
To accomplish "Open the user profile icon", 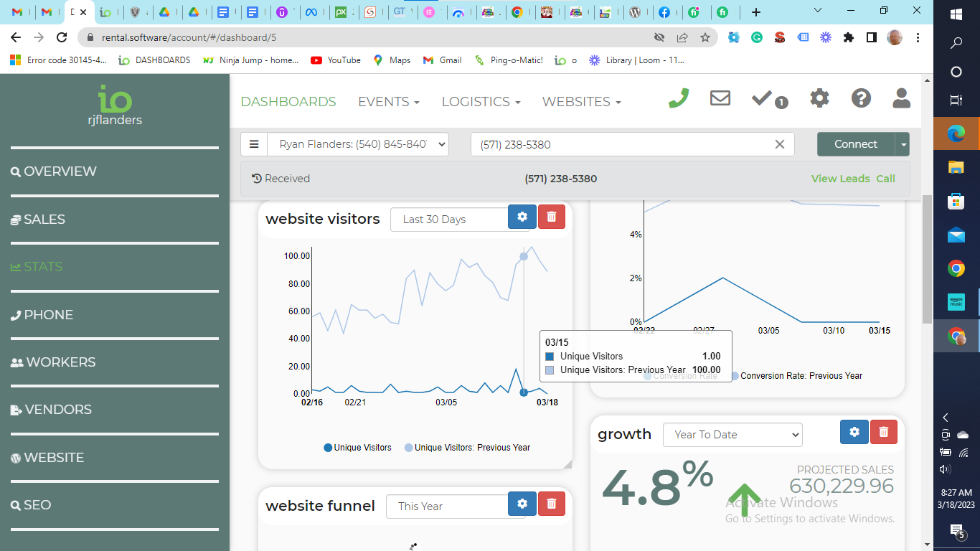I will (x=901, y=98).
